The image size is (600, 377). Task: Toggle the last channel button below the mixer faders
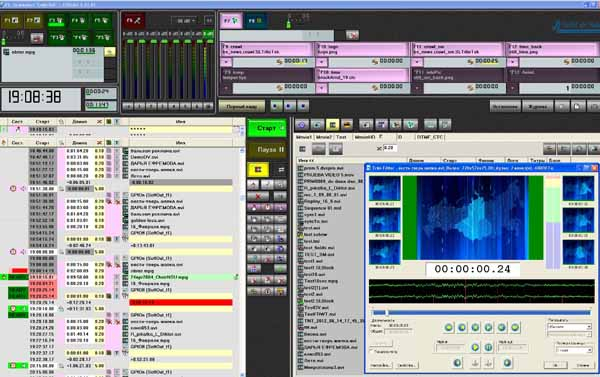click(208, 106)
